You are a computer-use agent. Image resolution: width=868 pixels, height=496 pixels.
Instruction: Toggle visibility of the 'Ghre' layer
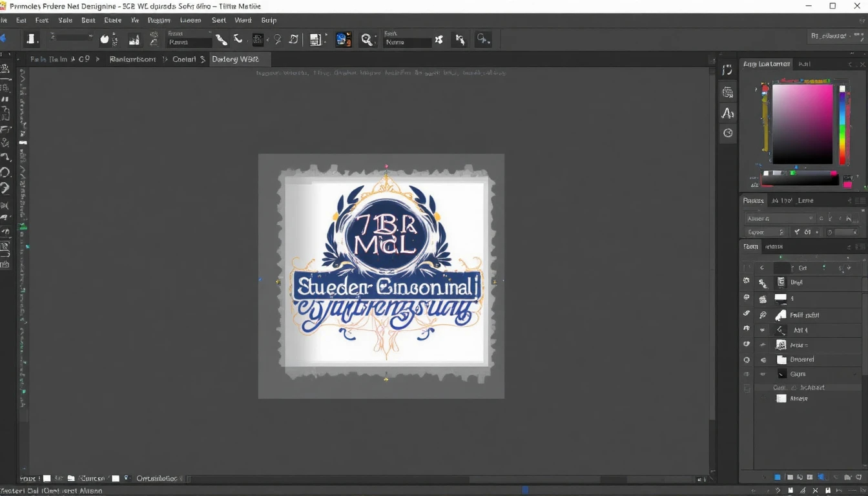[x=747, y=374]
